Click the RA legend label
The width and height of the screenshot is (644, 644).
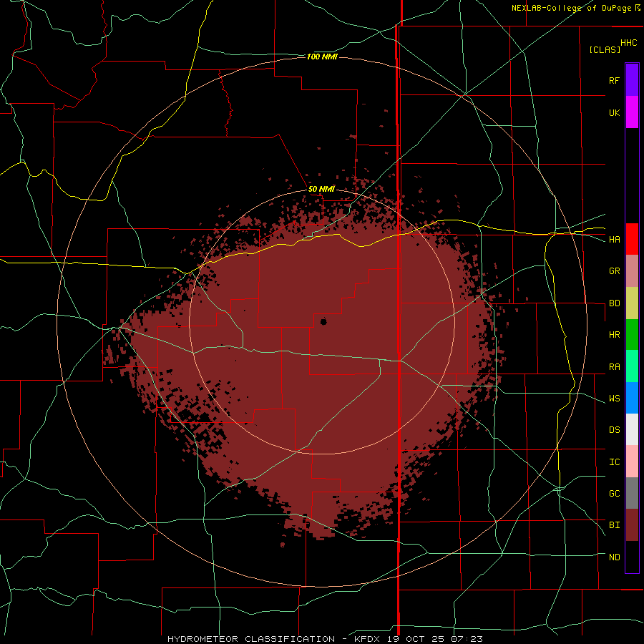click(614, 367)
